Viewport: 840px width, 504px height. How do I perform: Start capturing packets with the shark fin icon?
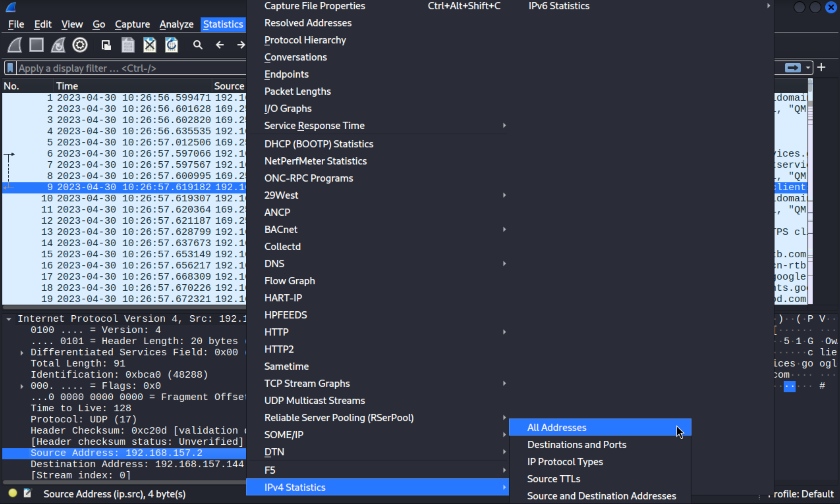click(15, 45)
